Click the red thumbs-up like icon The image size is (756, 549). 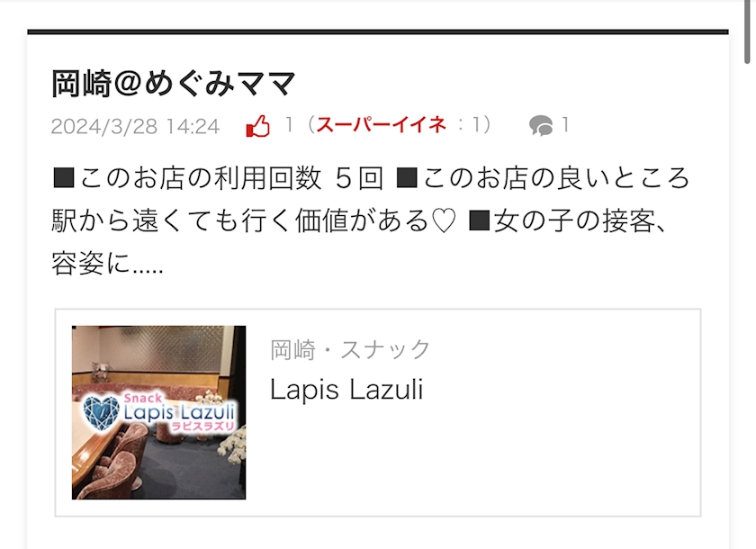[x=257, y=126]
